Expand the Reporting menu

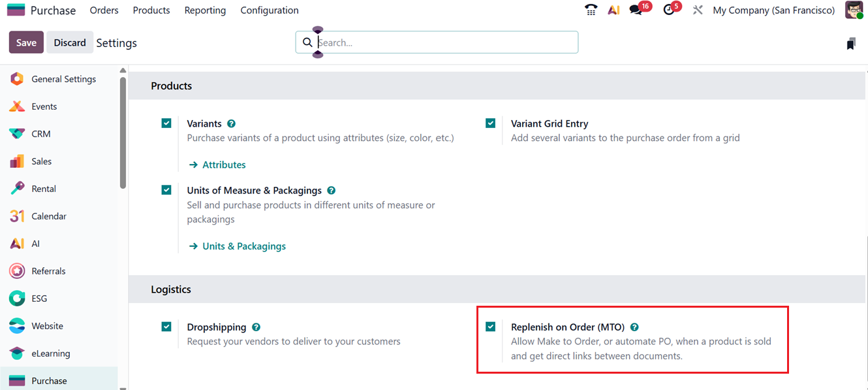(205, 10)
